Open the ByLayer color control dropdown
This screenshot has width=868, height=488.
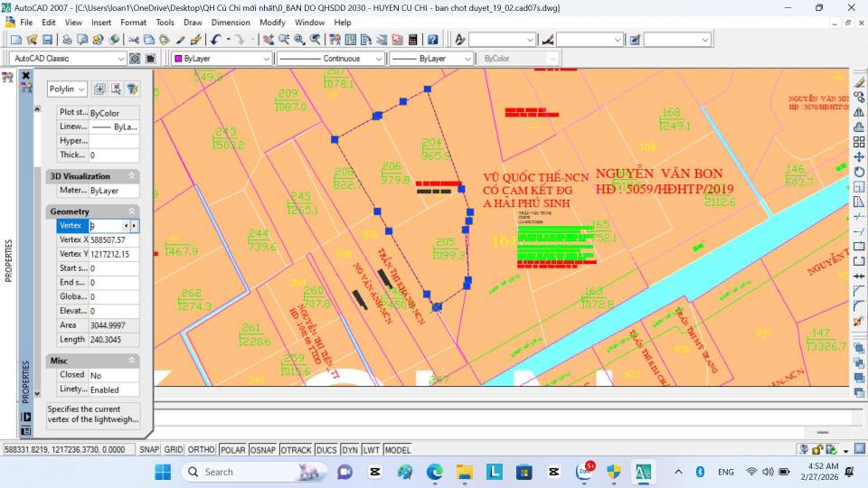tap(266, 59)
